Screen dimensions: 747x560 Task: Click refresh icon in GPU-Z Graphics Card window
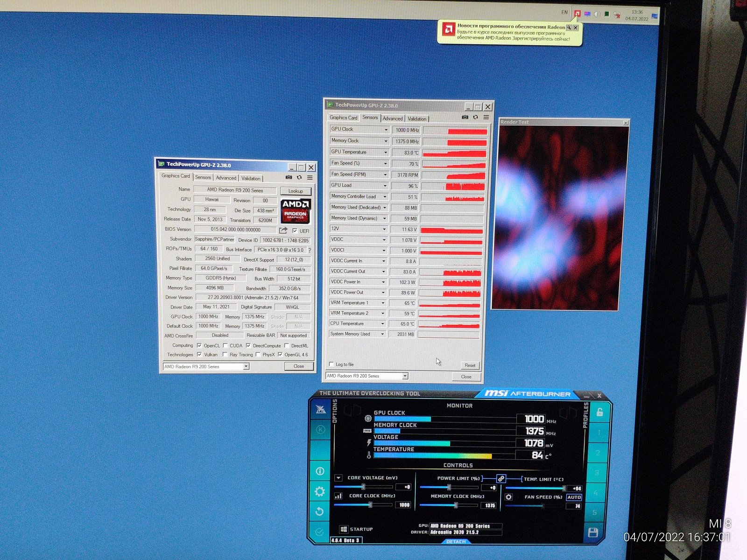299,177
